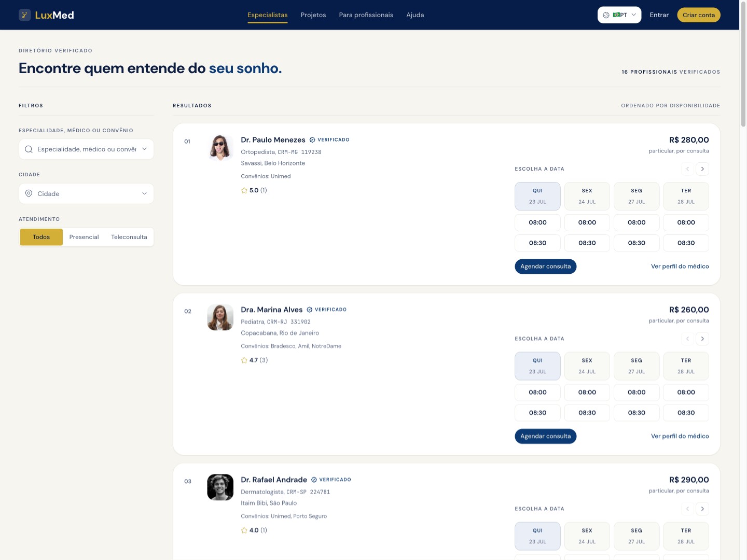747x560 pixels.
Task: Open Para profissionais nav tab
Action: tap(366, 15)
